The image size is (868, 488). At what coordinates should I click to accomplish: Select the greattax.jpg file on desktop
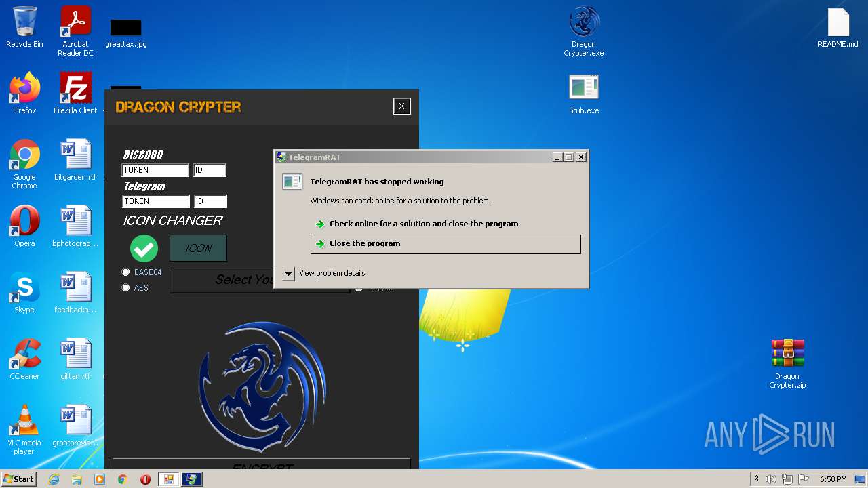[126, 33]
